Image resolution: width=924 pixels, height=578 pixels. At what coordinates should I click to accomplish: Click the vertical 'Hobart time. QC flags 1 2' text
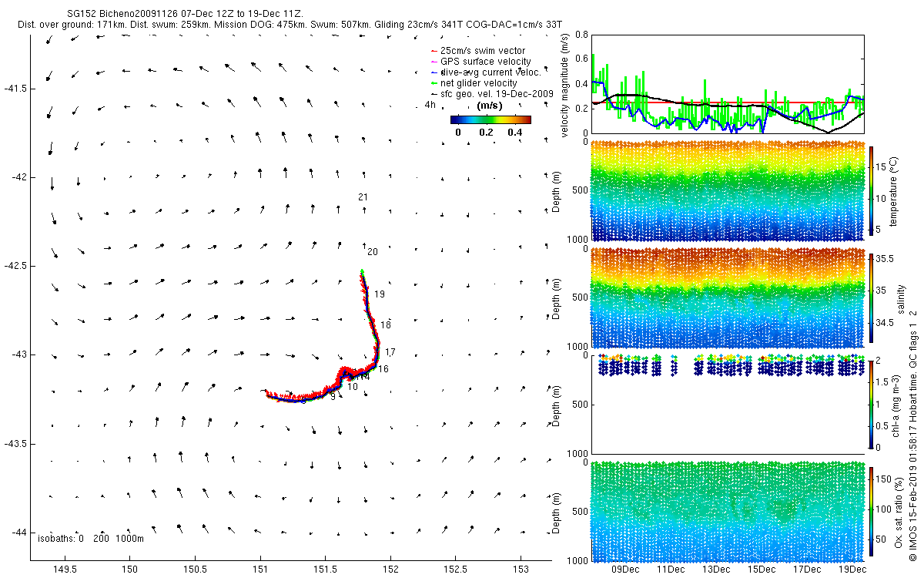pyautogui.click(x=912, y=368)
